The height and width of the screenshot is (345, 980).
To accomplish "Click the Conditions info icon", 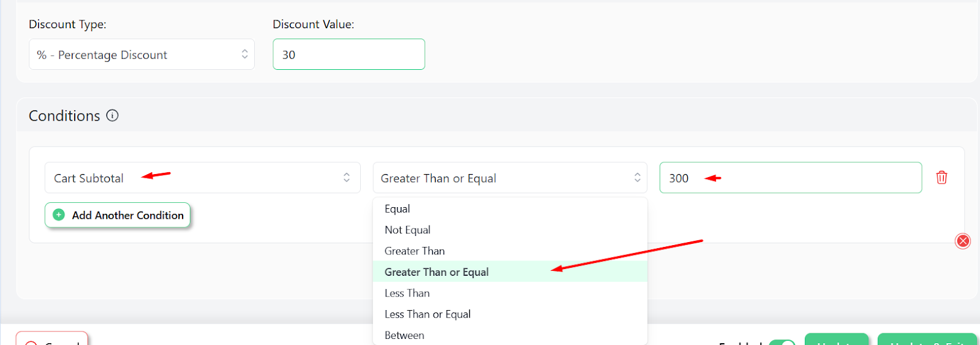I will (112, 115).
